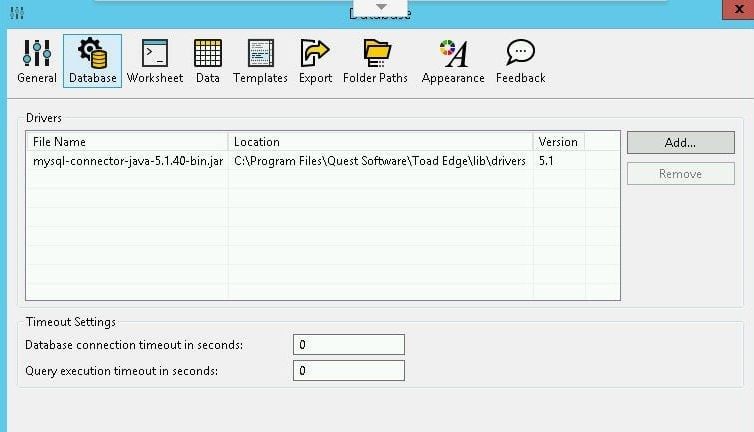
Task: Click the sliders icon in title bar
Action: pyautogui.click(x=17, y=13)
